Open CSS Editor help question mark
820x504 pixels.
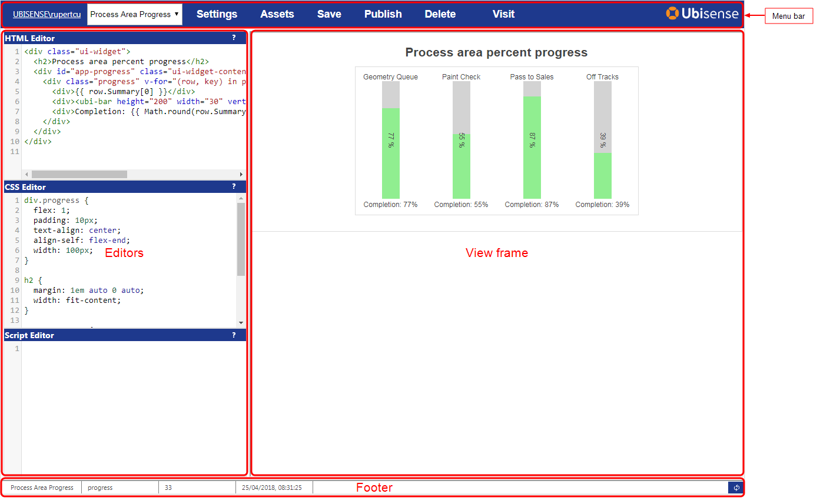[x=234, y=186]
